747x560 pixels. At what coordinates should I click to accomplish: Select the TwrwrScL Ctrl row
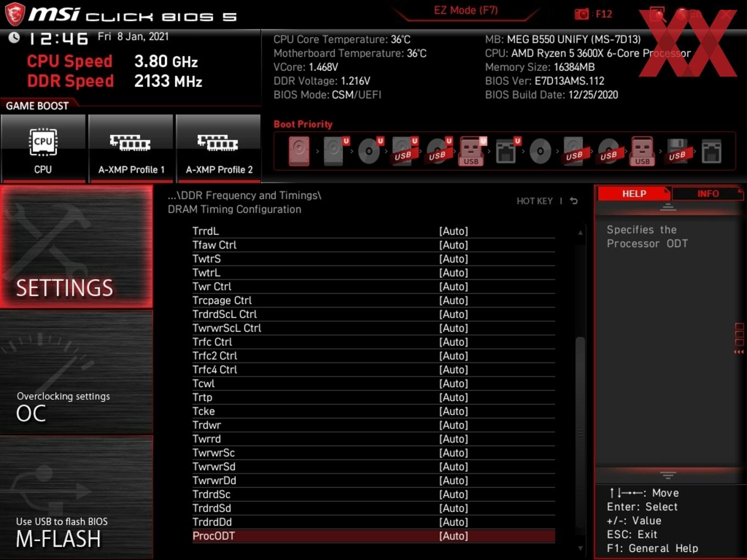click(374, 328)
